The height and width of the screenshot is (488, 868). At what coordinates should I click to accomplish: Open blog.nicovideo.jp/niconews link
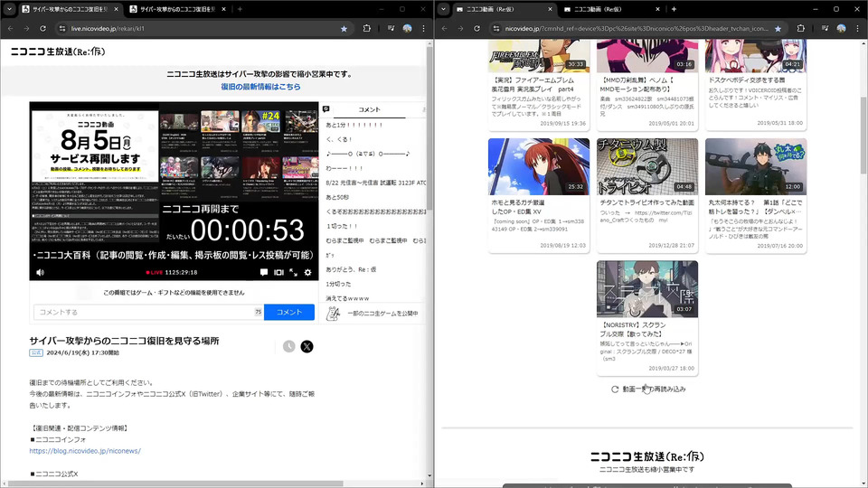85,451
